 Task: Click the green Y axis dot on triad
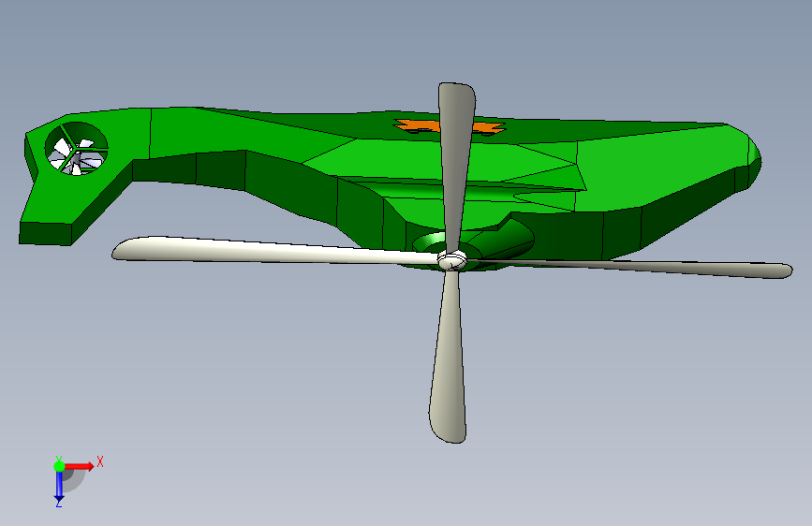59,466
